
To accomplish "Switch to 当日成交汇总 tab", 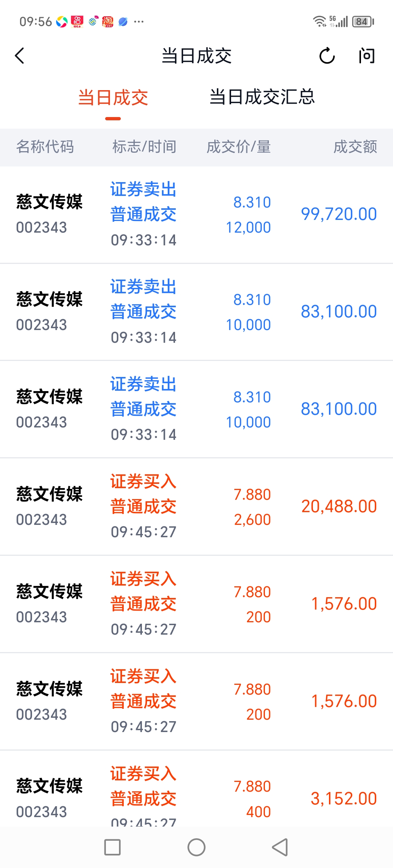I will (262, 97).
